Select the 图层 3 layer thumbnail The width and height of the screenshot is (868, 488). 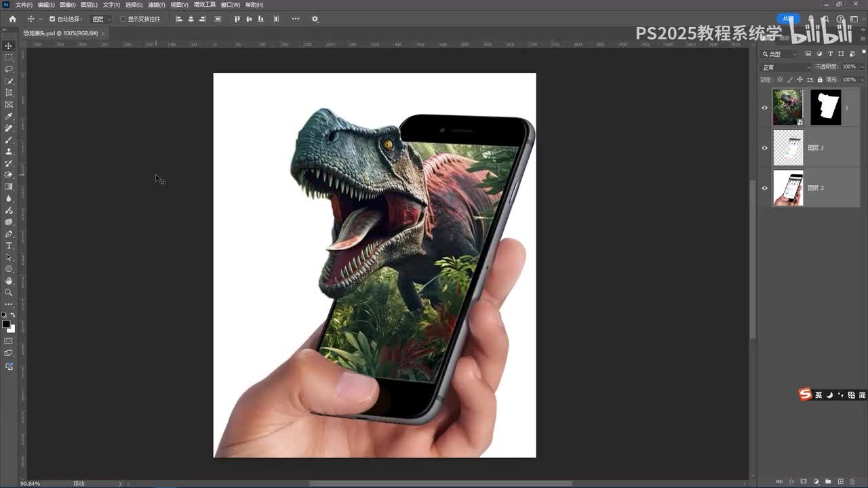point(788,148)
